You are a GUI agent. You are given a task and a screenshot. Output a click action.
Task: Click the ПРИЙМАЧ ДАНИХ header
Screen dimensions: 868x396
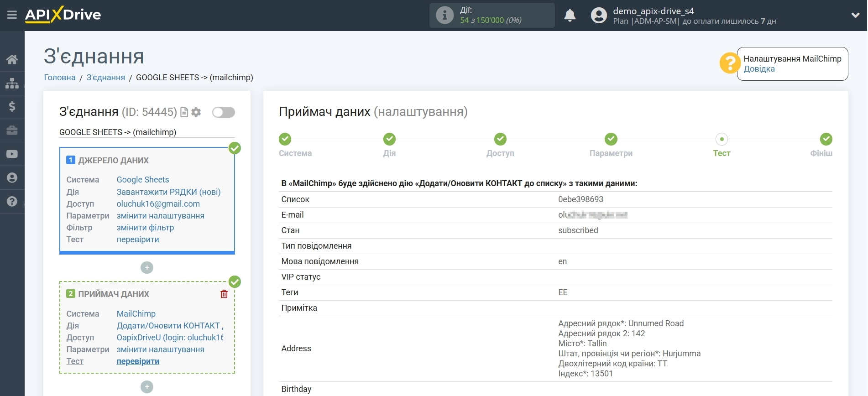pos(114,294)
